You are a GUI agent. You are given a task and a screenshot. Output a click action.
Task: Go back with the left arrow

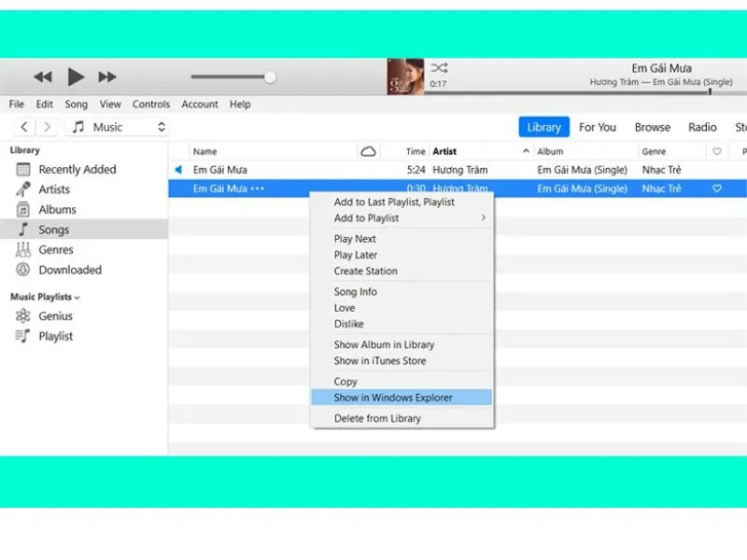point(24,127)
